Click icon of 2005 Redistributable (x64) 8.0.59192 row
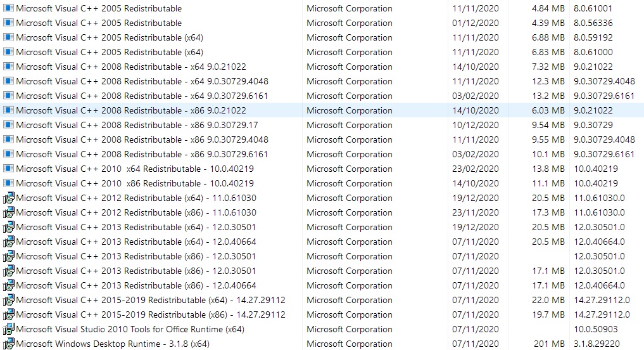644x350 pixels. [x=8, y=37]
